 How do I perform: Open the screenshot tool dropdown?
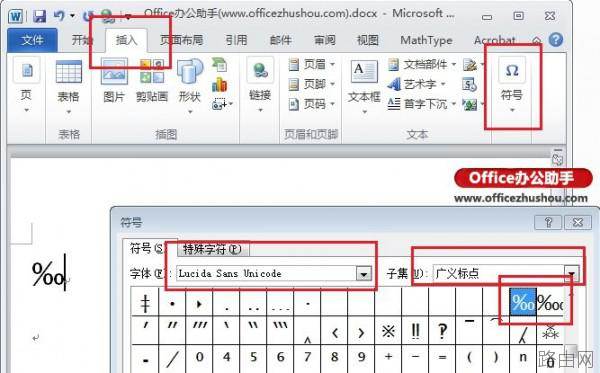(222, 104)
